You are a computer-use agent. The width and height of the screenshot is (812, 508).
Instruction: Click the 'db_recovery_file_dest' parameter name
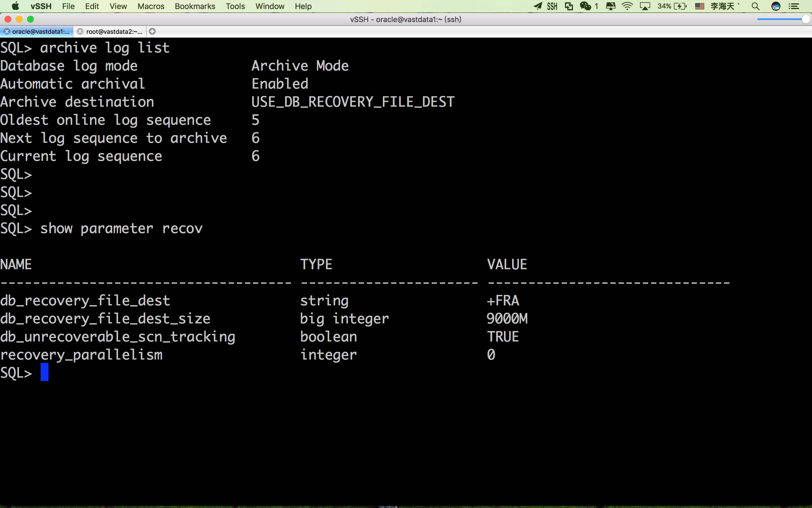[85, 301]
